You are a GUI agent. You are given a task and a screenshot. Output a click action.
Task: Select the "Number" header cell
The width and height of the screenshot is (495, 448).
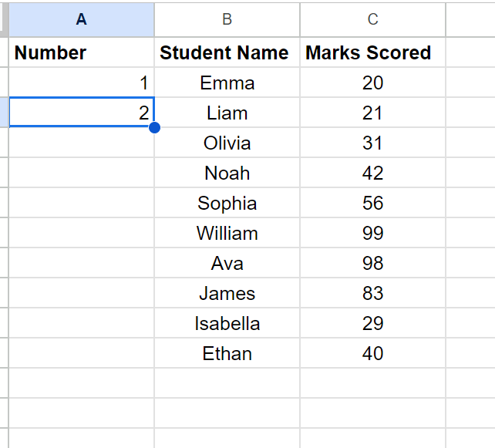81,53
